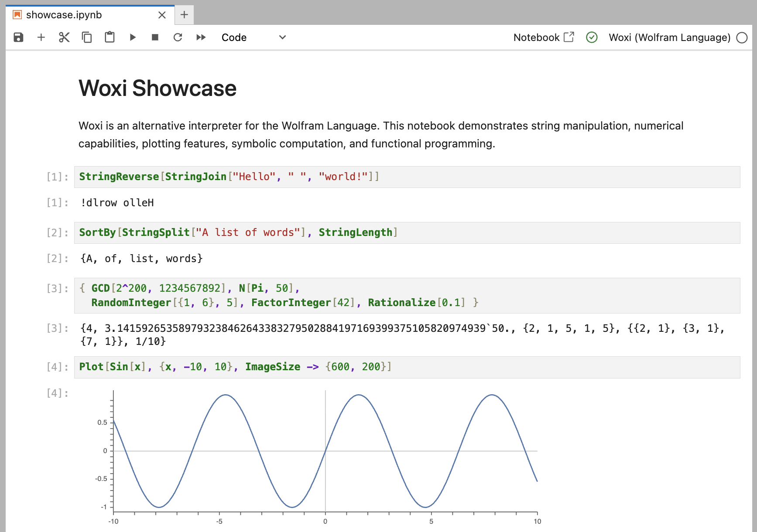Paste a cell from the clipboard
The height and width of the screenshot is (532, 757).
tap(109, 38)
